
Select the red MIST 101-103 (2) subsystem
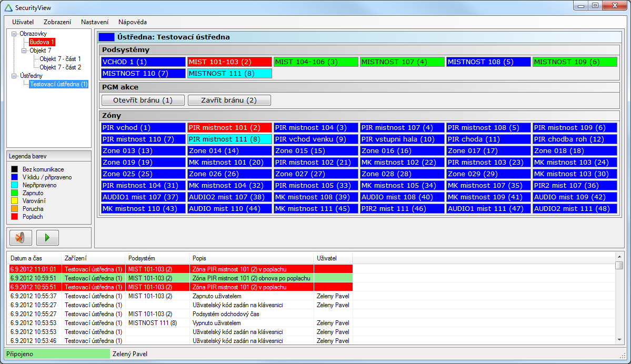(229, 62)
